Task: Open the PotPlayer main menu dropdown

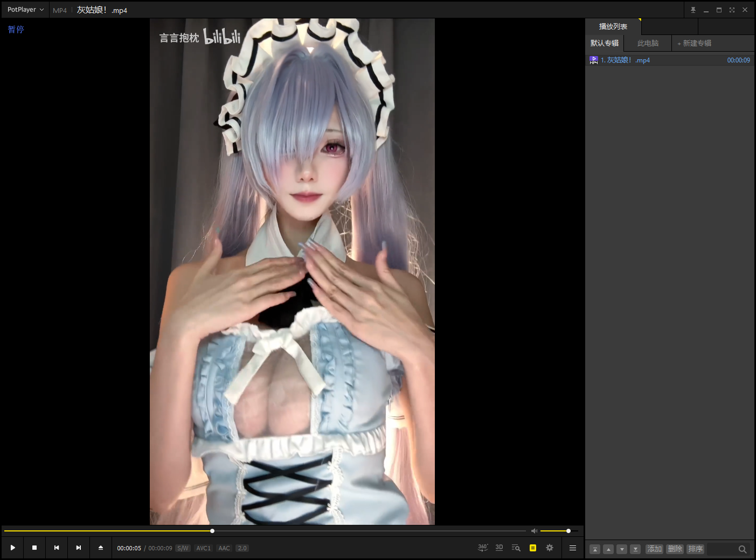Action: pos(25,10)
